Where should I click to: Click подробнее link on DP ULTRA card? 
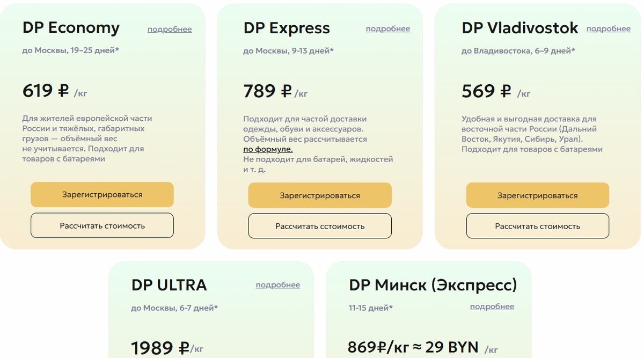pos(277,285)
